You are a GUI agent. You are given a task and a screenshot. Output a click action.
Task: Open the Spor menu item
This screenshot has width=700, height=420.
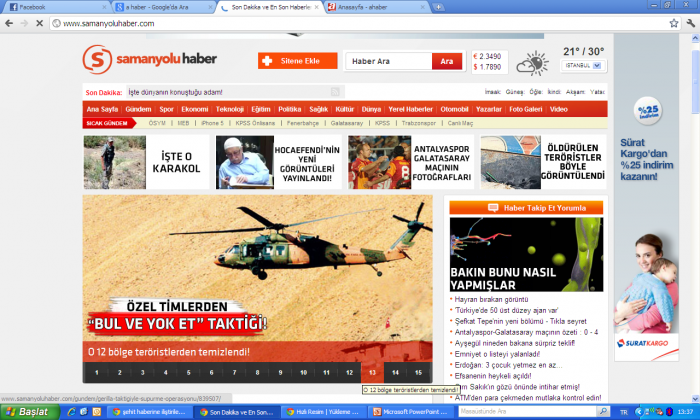[167, 109]
